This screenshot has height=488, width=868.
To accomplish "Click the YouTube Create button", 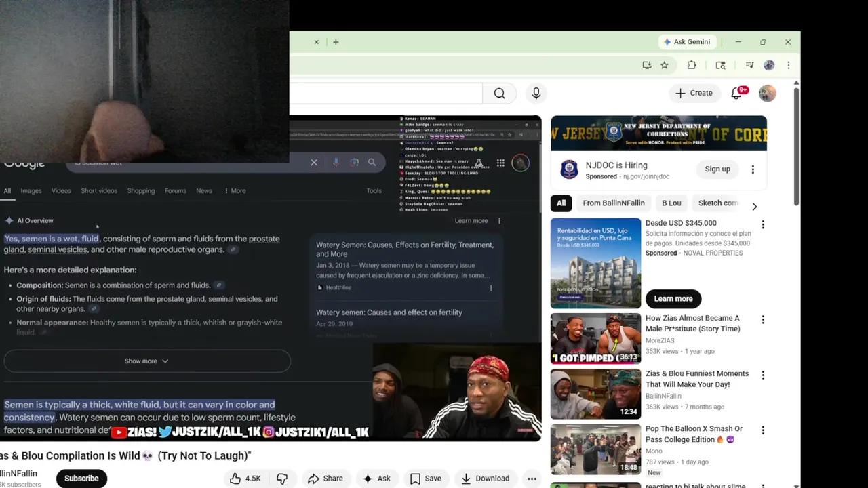I will (x=694, y=93).
